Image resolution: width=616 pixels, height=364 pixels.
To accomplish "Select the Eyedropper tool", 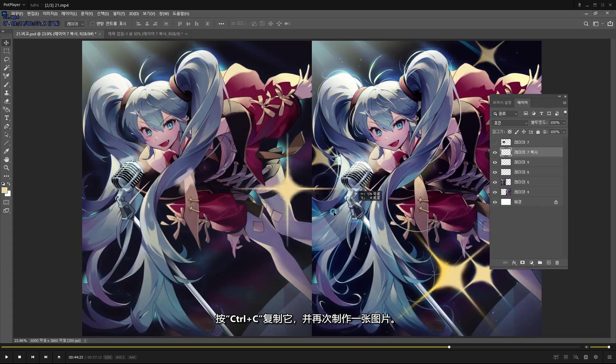I will point(6,151).
